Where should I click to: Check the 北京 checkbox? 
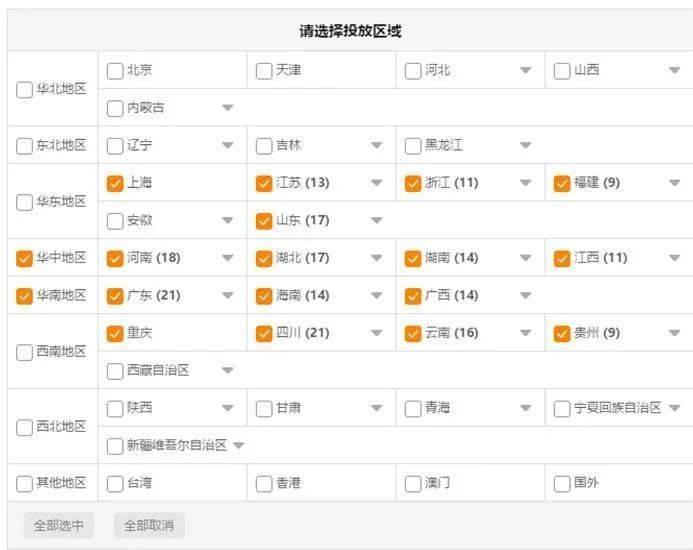pos(115,71)
